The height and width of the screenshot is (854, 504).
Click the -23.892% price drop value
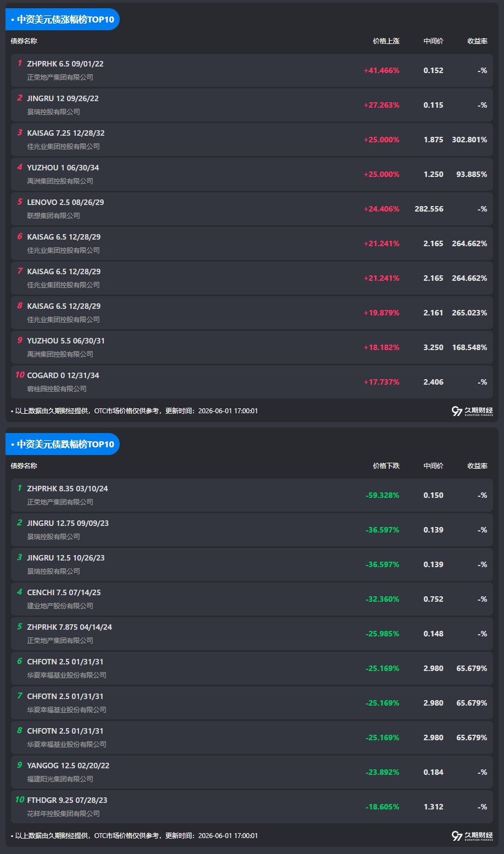click(x=383, y=773)
